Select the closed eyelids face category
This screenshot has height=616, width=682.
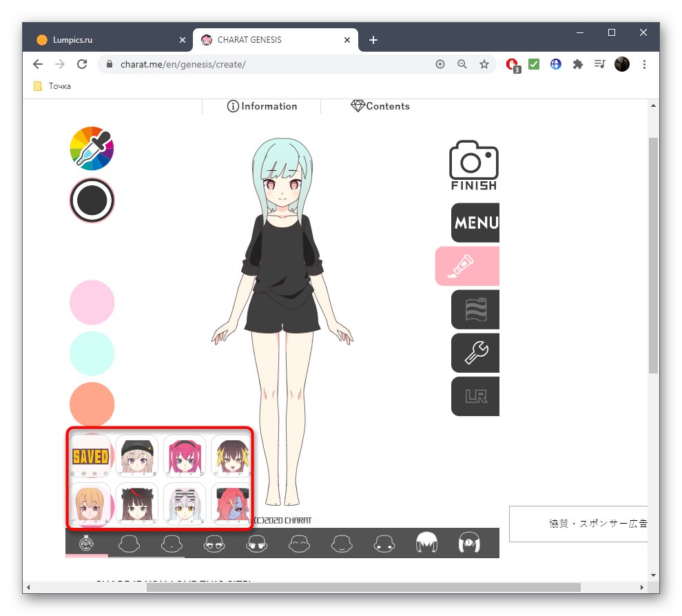click(299, 544)
